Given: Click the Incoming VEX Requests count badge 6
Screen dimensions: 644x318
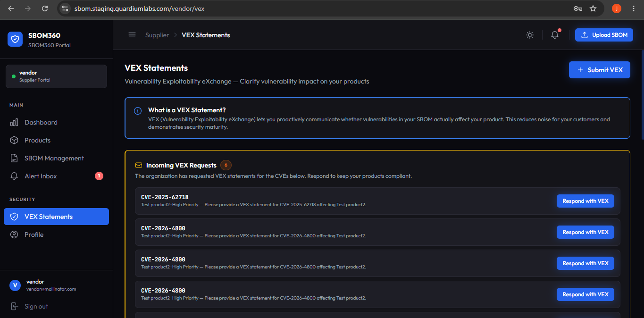Looking at the screenshot, I should (x=226, y=165).
